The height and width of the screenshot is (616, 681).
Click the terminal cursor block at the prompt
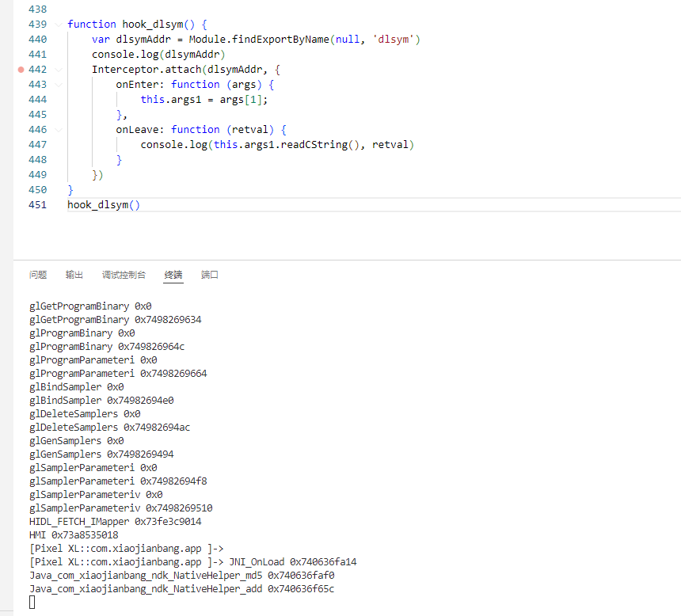(x=32, y=603)
